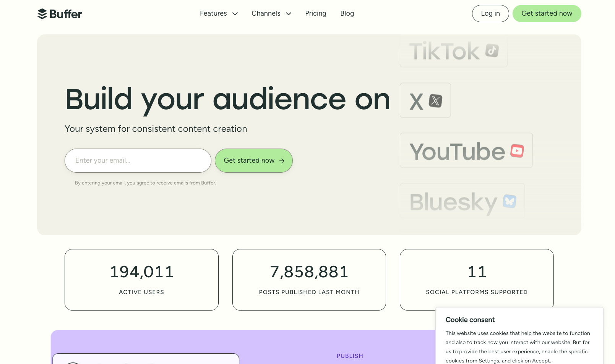This screenshot has height=364, width=615.
Task: Click the Bluesky butterfly icon
Action: [x=510, y=201]
